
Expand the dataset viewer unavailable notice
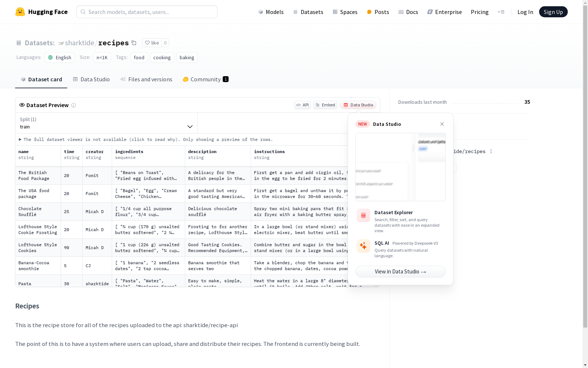(x=146, y=139)
